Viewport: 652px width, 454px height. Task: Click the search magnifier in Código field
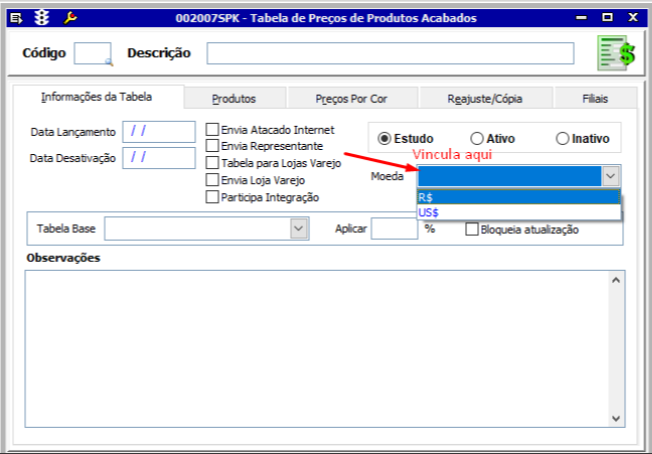coord(109,62)
